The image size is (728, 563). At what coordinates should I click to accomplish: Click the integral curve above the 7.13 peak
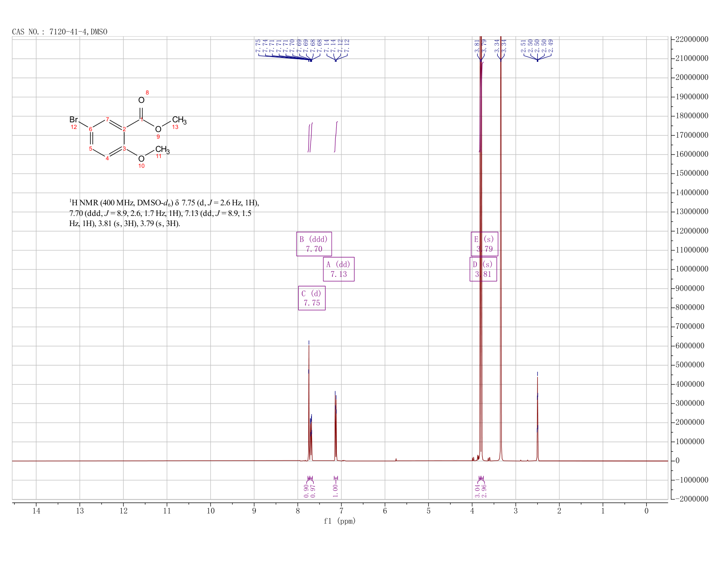(x=336, y=136)
